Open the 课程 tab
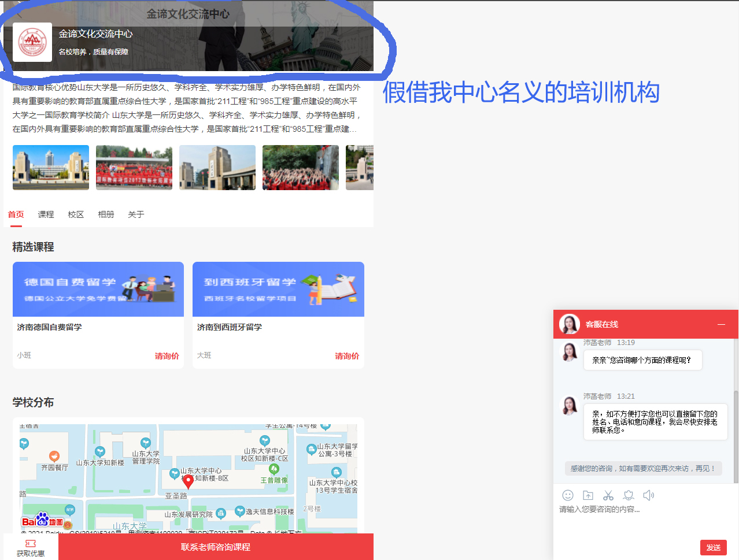 pos(46,214)
